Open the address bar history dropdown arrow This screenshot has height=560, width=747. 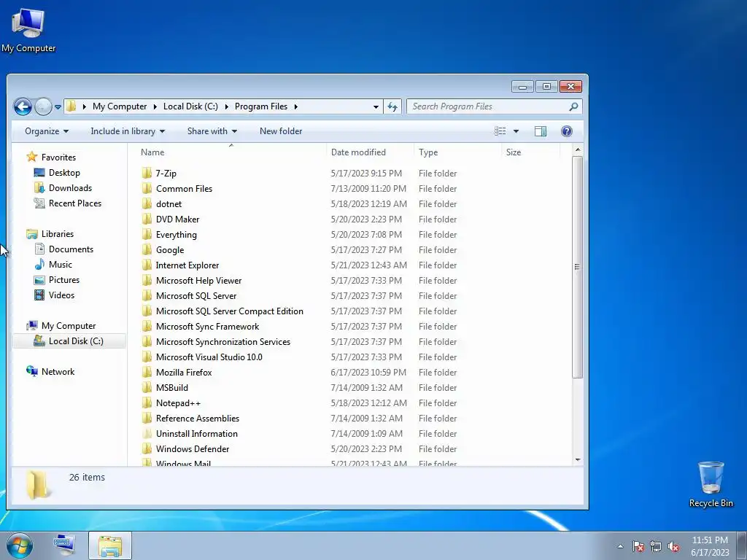(x=376, y=106)
